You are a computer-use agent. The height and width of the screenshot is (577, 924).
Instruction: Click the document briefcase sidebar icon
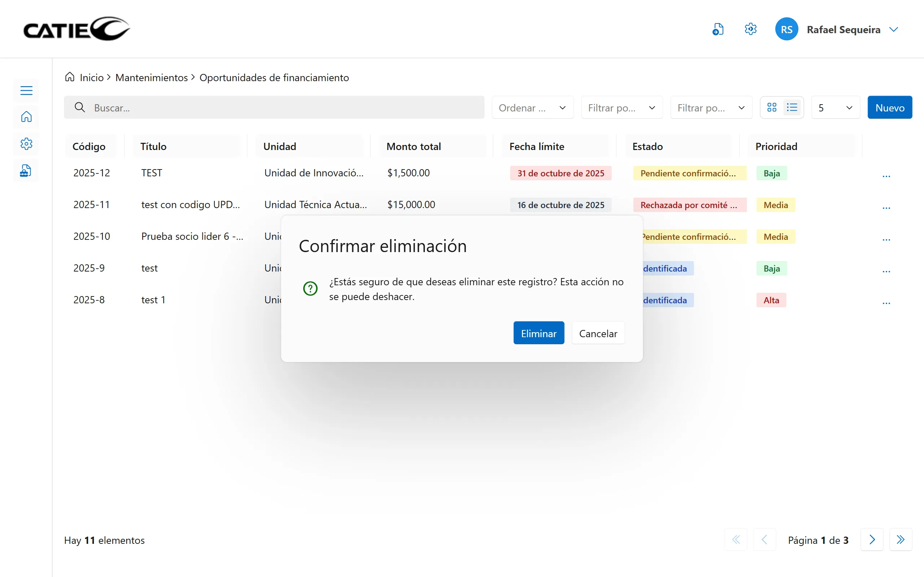tap(26, 171)
